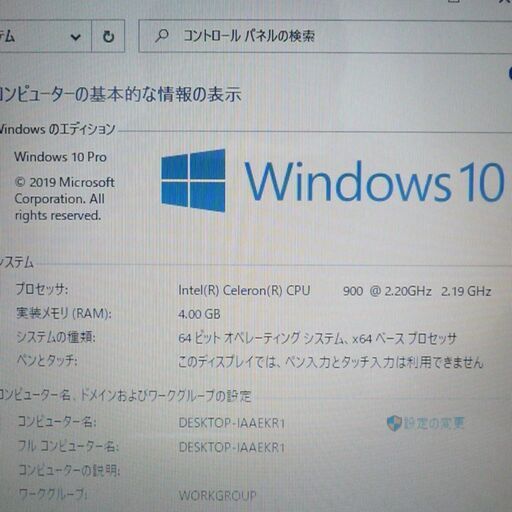Click the shield icon beside 設定の変更

click(394, 423)
